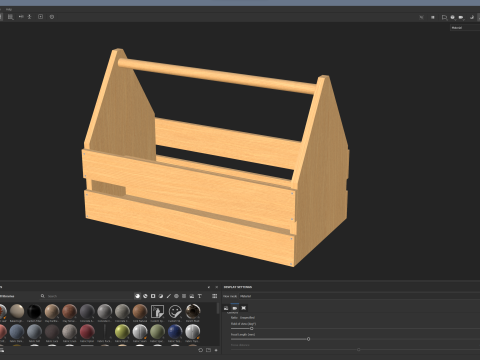Adjust the Focal length slider handle
The height and width of the screenshot is (360, 480).
[308, 339]
